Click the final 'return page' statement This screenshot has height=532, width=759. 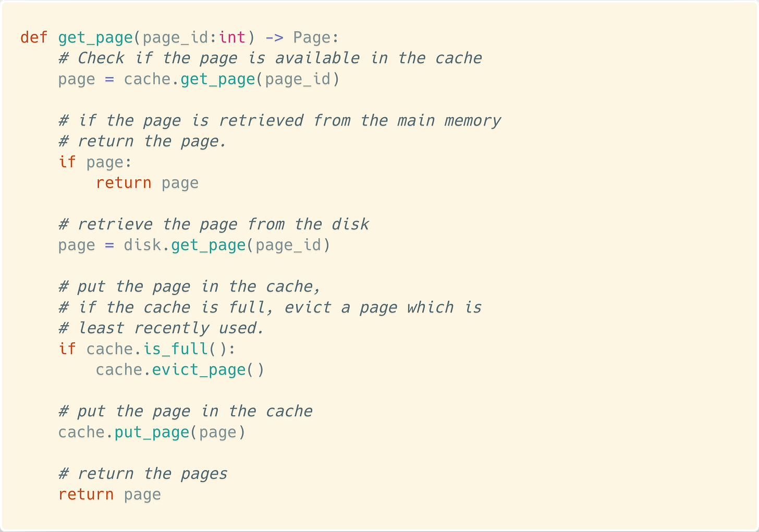(109, 495)
